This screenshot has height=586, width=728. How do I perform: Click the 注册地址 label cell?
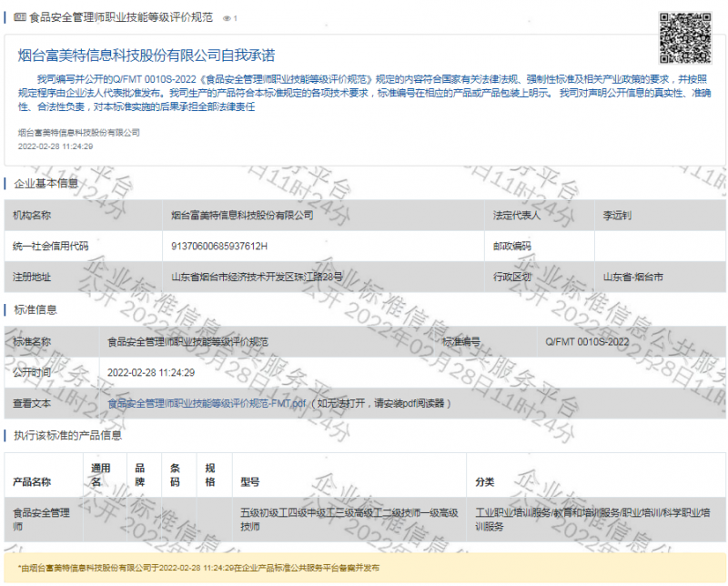[84, 277]
